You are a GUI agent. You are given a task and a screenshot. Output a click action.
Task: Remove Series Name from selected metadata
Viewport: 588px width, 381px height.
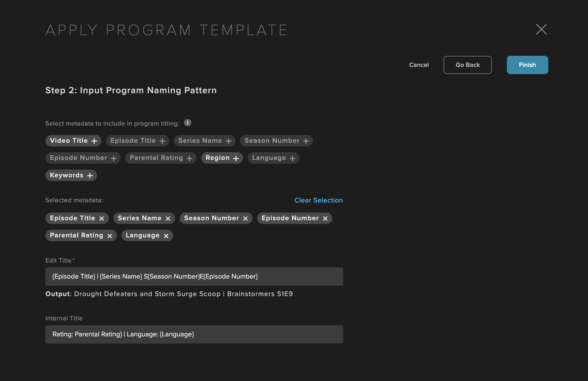click(168, 219)
